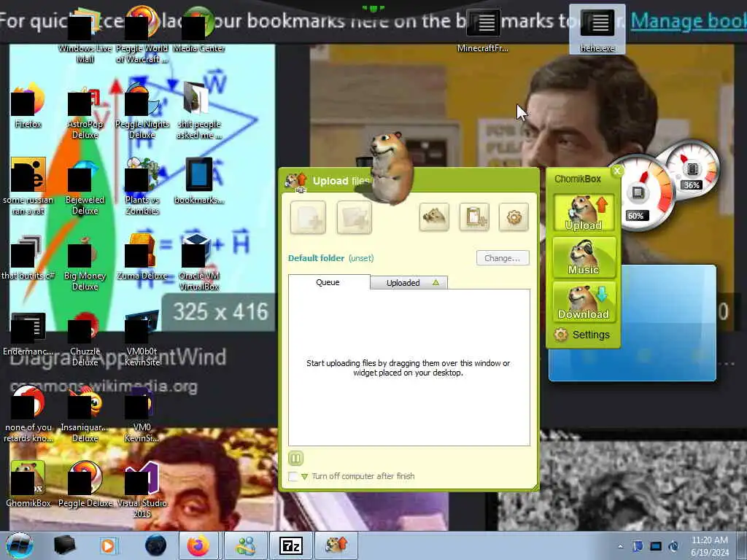
Task: Click the Default folder label
Action: [x=316, y=258]
